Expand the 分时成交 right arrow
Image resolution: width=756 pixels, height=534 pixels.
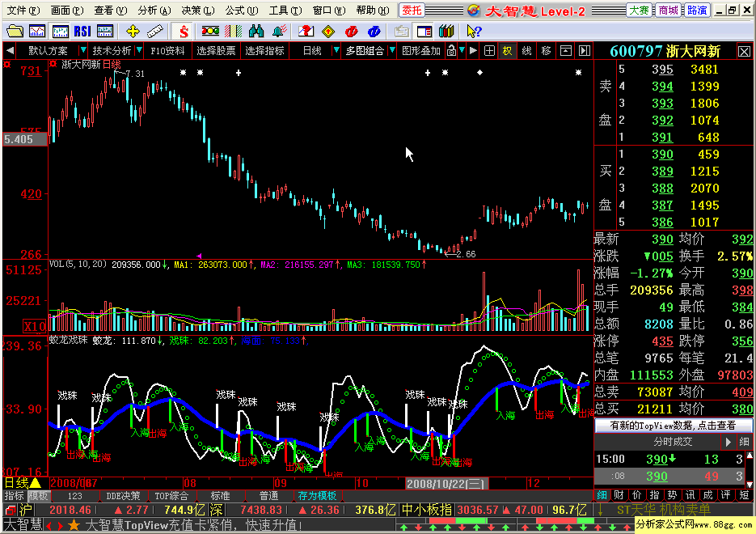pyautogui.click(x=728, y=442)
